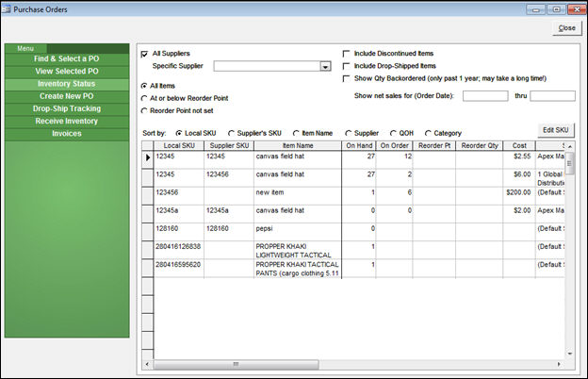
Task: Click the vertical scrollbar up arrow
Action: click(x=569, y=146)
